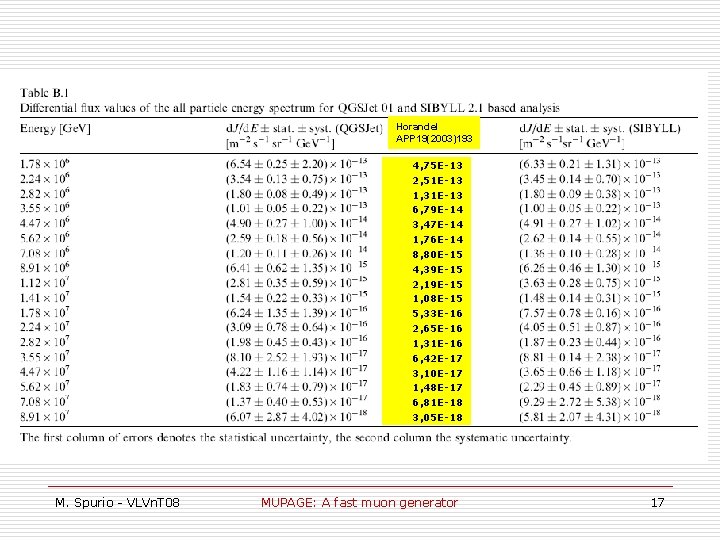
Task: Click Horandel value '4,39E-15'
Action: (x=437, y=270)
